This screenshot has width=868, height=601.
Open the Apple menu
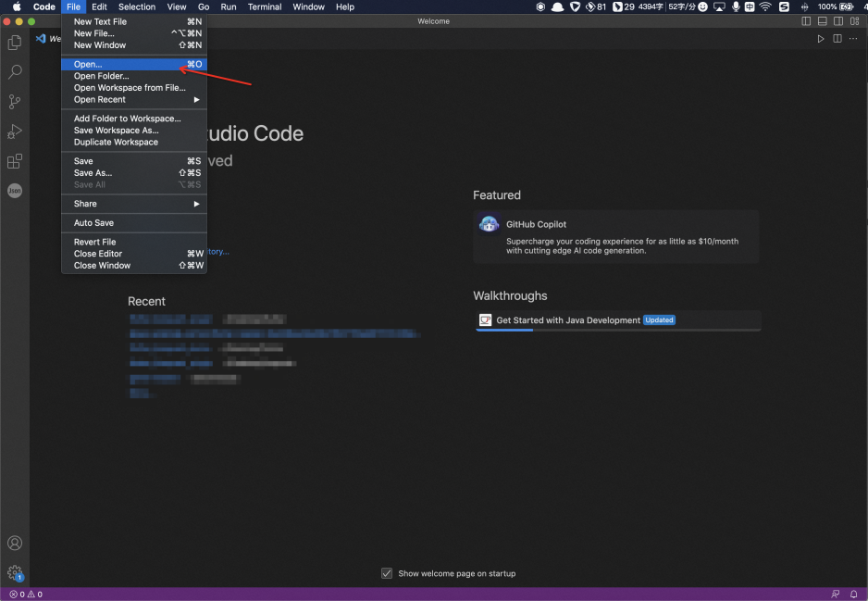coord(17,6)
